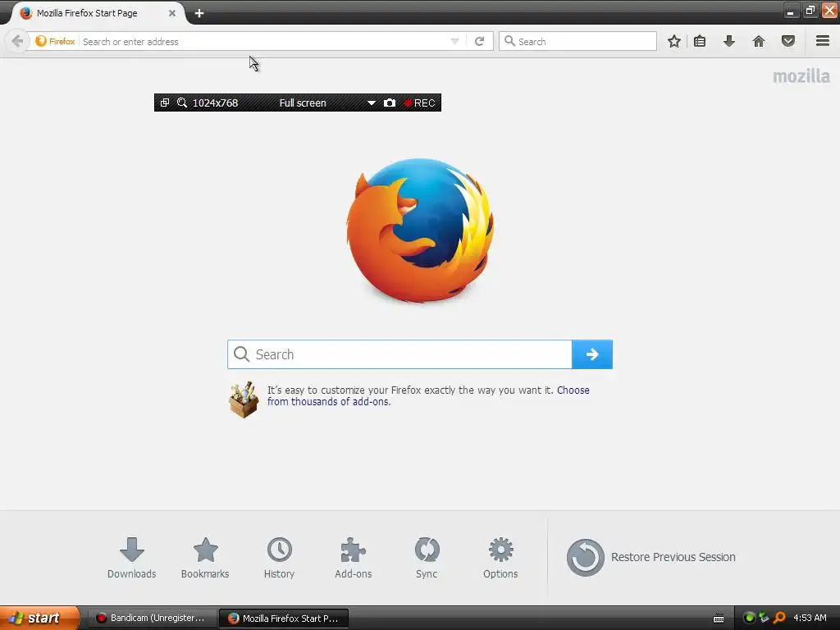
Task: Click the toolbar Search box
Action: point(577,41)
